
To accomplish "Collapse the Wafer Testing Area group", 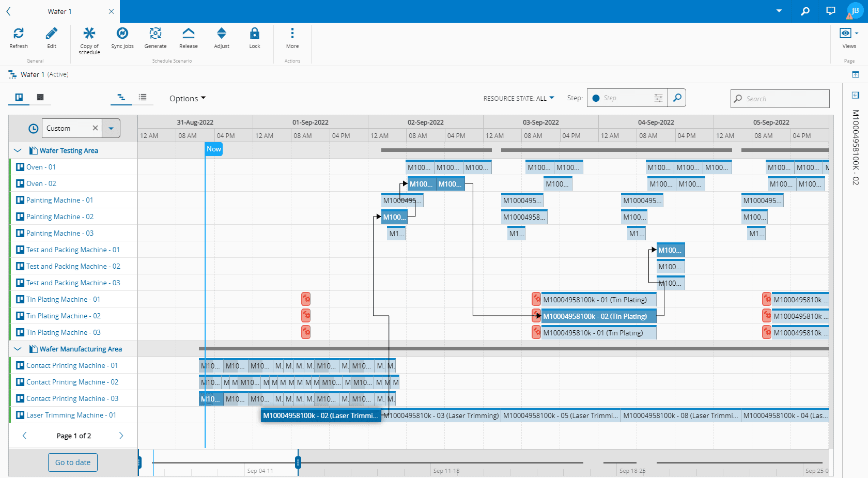I will (18, 150).
